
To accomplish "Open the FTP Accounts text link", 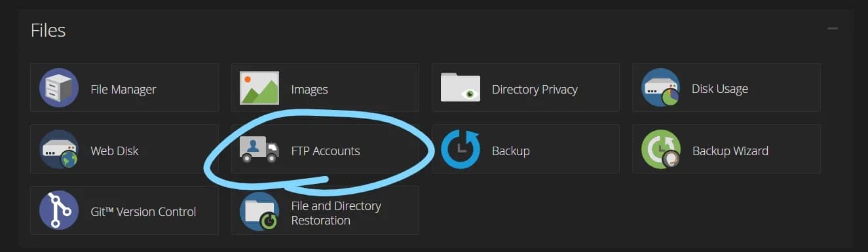I will tap(326, 151).
